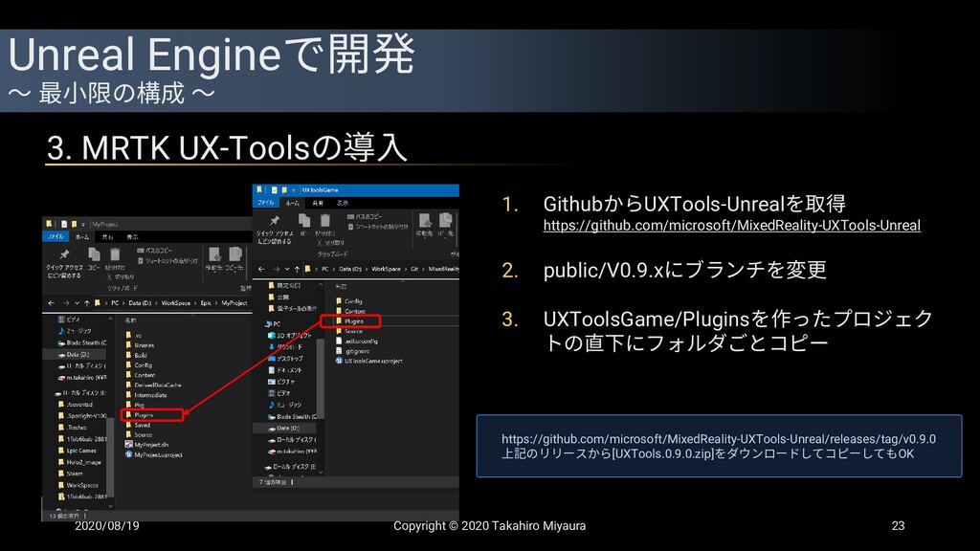980x551 pixels.
Task: Click Epic breadcrumb in MyProject address bar
Action: tap(207, 303)
